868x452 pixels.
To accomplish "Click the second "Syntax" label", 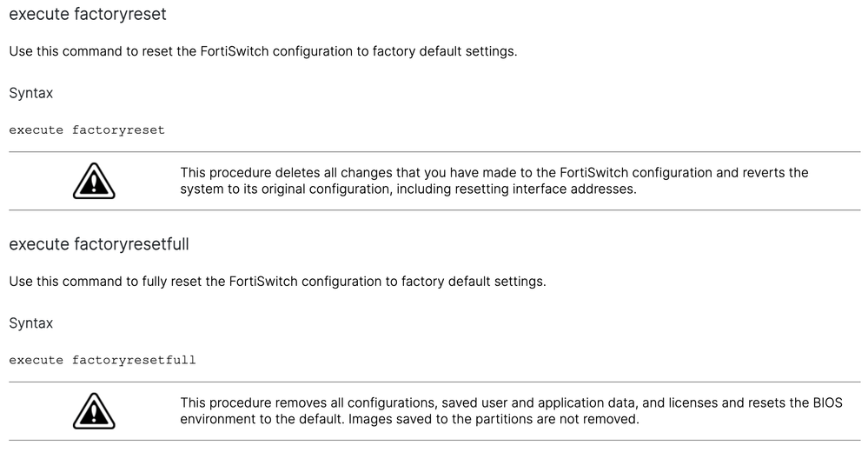I will (30, 322).
